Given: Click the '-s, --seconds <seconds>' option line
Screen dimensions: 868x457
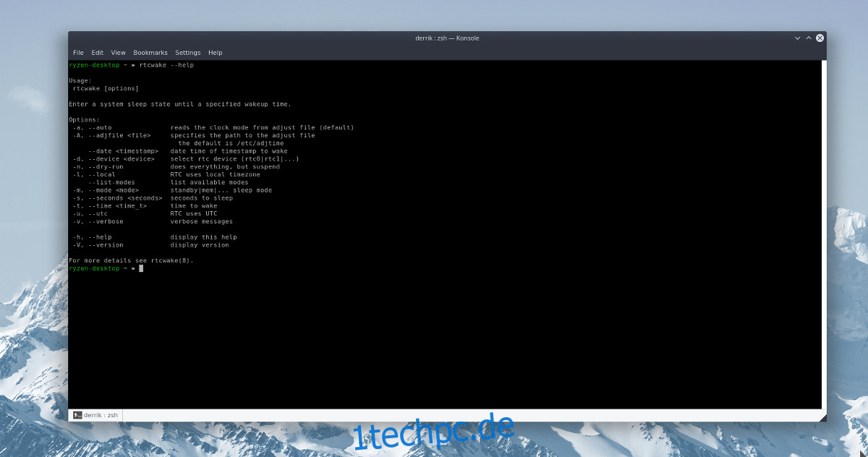Looking at the screenshot, I should click(153, 198).
